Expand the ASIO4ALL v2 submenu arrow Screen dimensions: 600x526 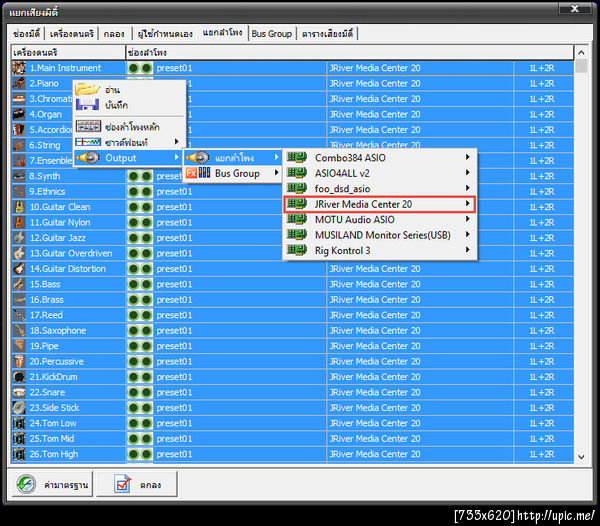(468, 173)
